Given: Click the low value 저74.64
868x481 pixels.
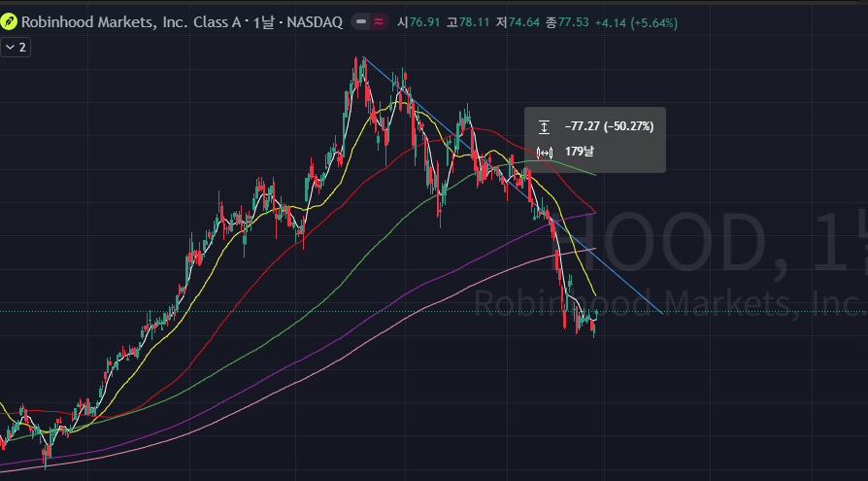Looking at the screenshot, I should (x=517, y=22).
